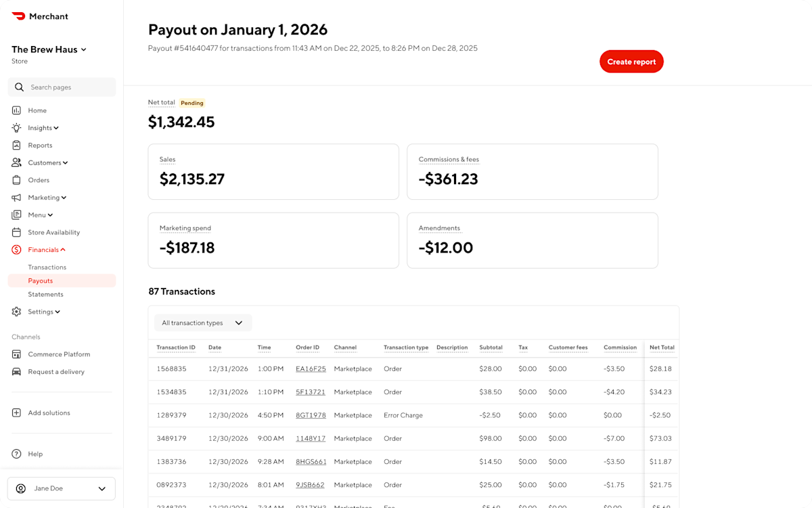Open Help via the question mark icon

(x=16, y=454)
